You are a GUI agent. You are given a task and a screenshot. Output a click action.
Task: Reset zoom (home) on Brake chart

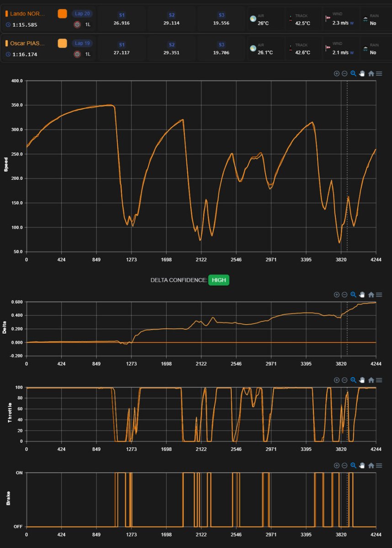point(371,465)
